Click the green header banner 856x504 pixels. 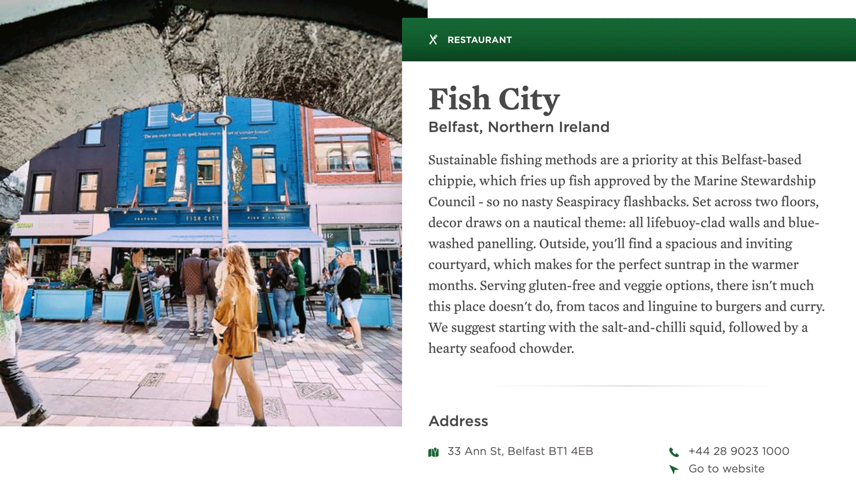629,40
